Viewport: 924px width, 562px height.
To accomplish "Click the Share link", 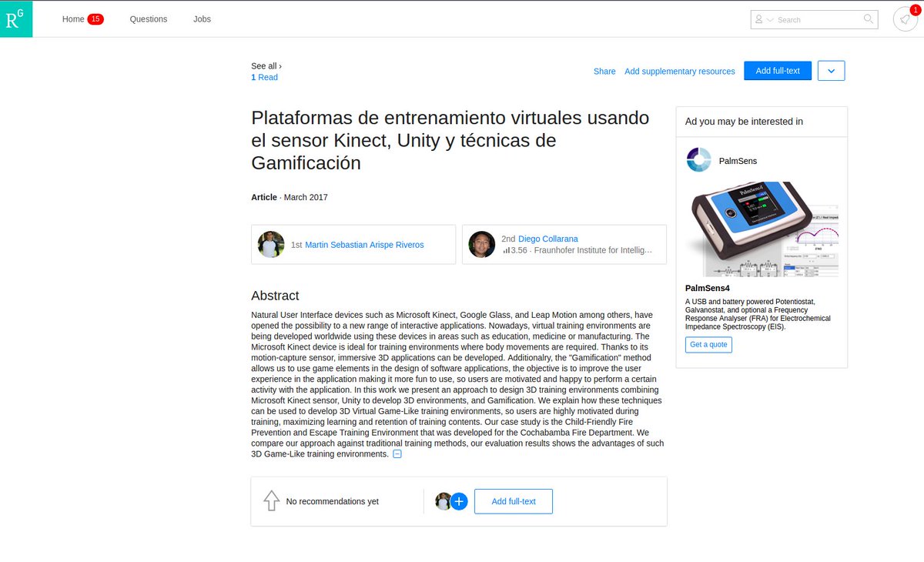I will [x=604, y=71].
